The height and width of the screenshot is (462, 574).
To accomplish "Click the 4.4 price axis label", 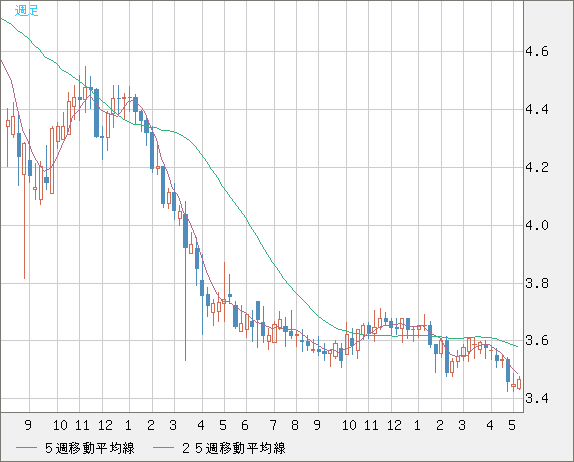I will (537, 109).
